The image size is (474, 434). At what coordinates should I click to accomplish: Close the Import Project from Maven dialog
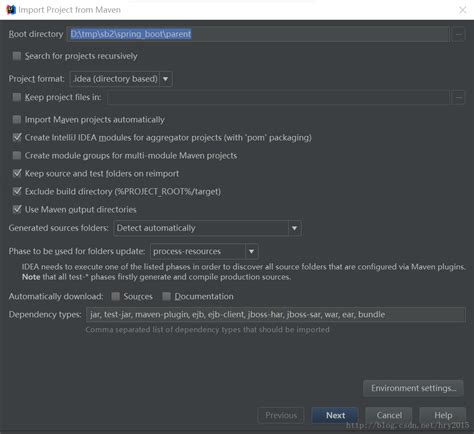click(463, 10)
